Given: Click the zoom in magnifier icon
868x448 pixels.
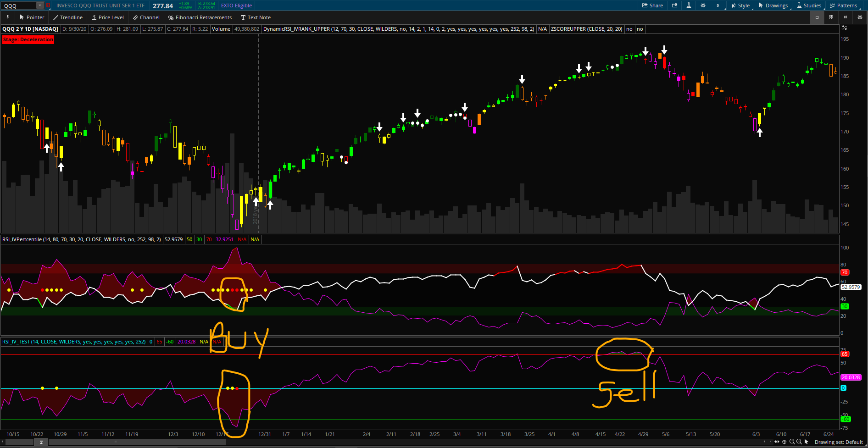Looking at the screenshot, I should point(792,442).
